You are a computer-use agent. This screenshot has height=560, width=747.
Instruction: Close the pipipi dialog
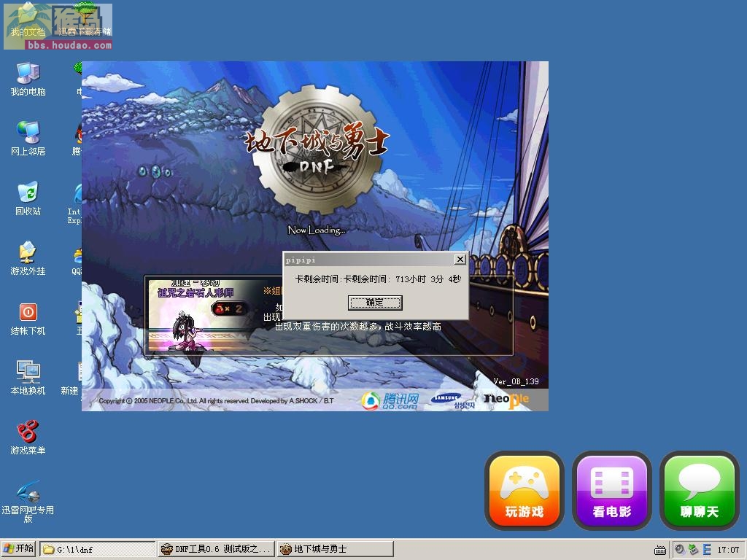(x=460, y=259)
